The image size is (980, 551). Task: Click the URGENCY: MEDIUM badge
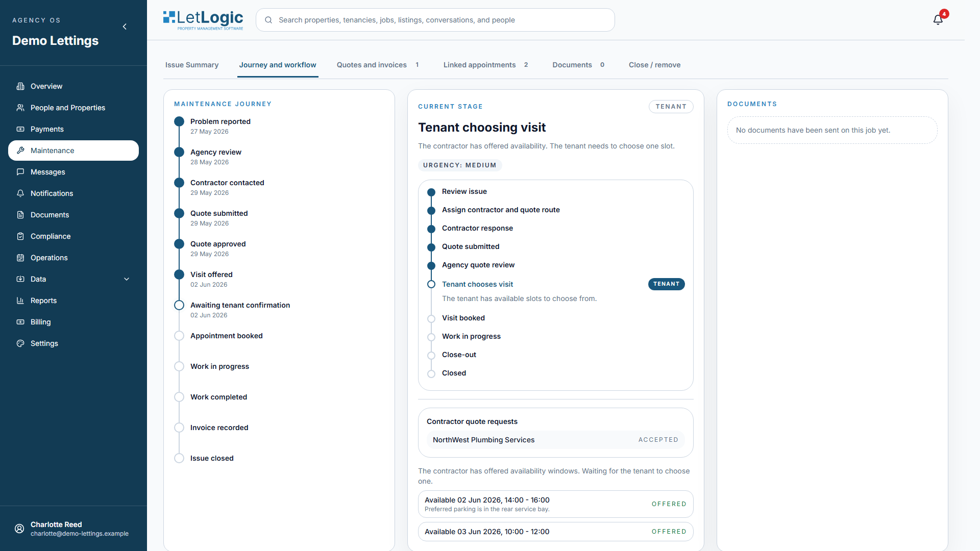(x=459, y=165)
